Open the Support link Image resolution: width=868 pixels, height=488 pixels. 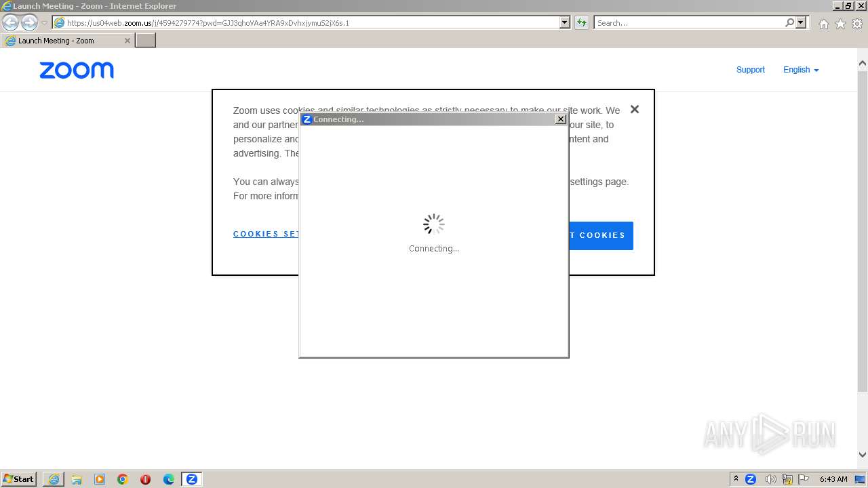(751, 70)
